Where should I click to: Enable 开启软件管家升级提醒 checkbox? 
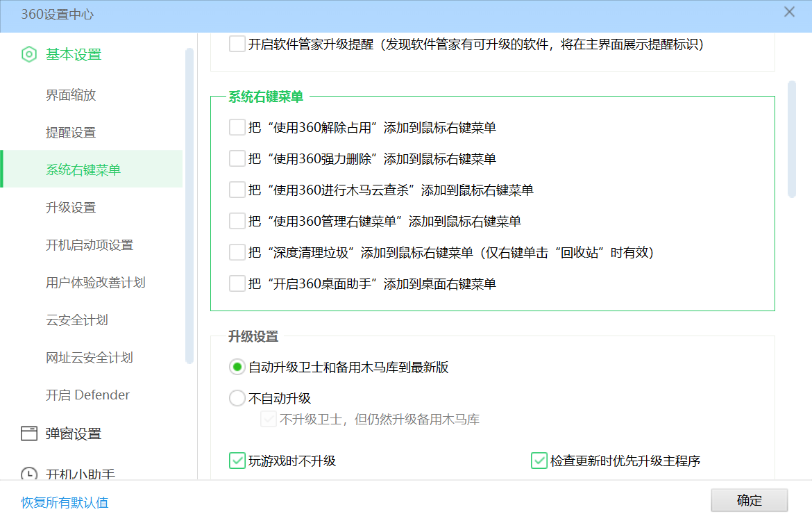(x=237, y=44)
